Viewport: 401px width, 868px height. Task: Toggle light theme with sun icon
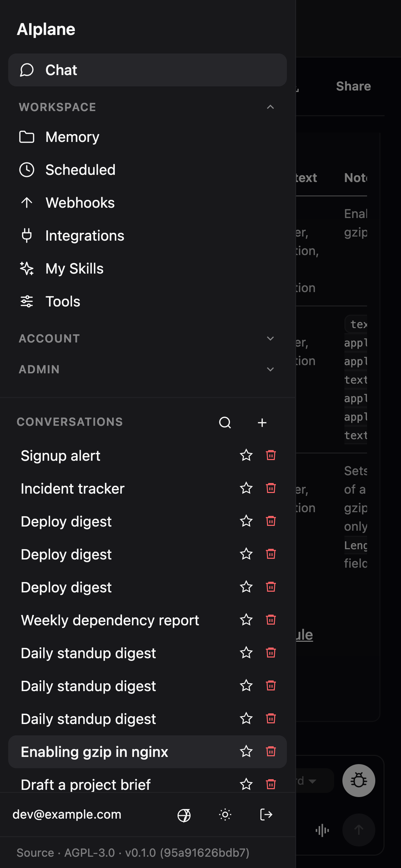click(x=225, y=815)
